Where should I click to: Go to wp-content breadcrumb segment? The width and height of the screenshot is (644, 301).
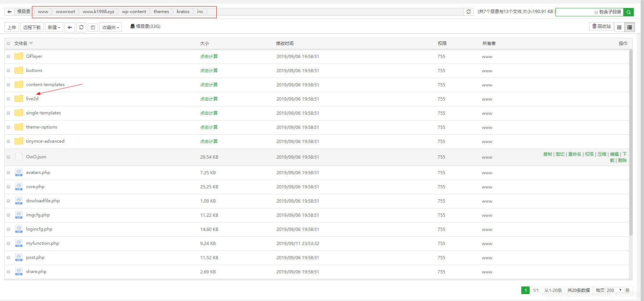pyautogui.click(x=134, y=12)
